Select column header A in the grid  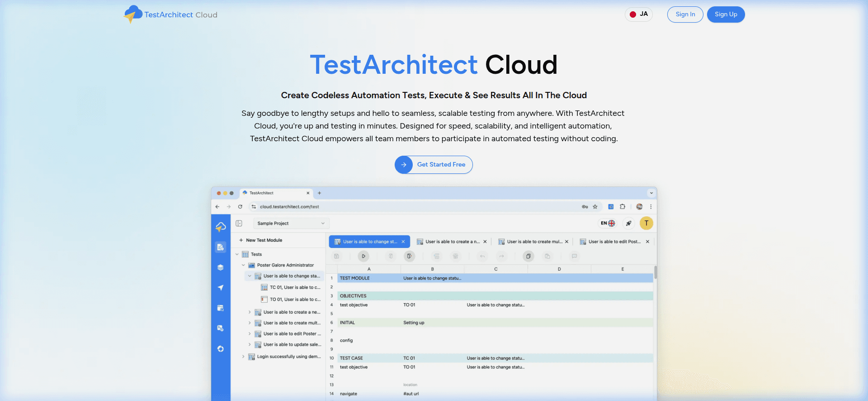tap(369, 269)
